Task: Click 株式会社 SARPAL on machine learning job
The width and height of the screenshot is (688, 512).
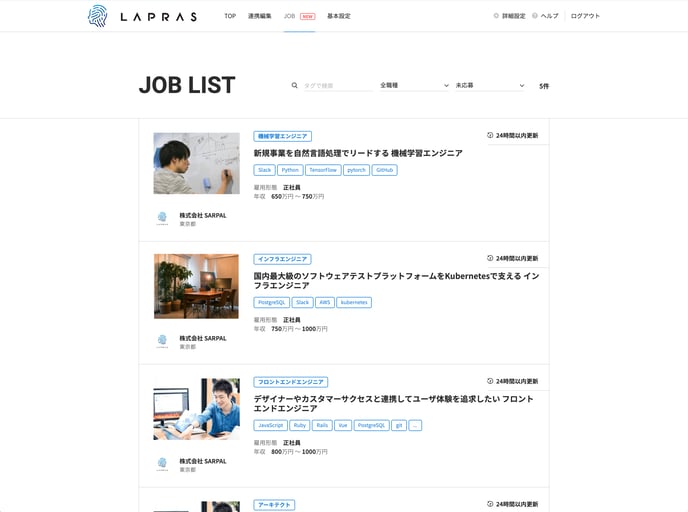Action: 203,215
